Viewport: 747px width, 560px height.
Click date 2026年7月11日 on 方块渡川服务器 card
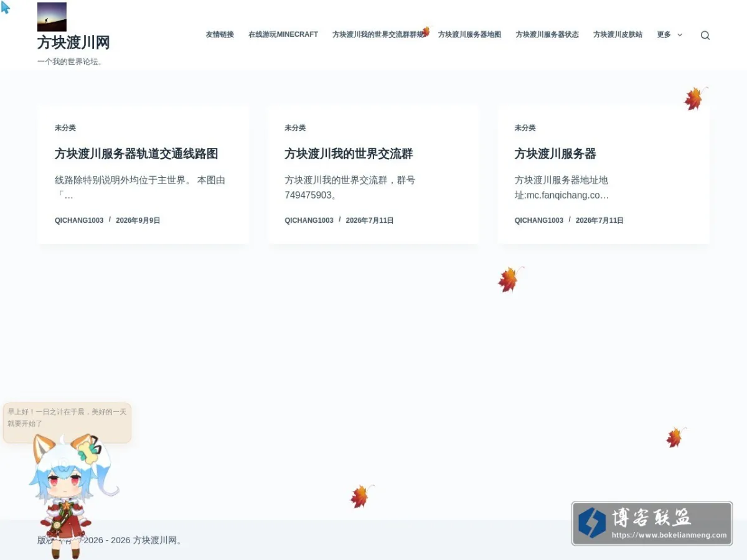pos(599,220)
